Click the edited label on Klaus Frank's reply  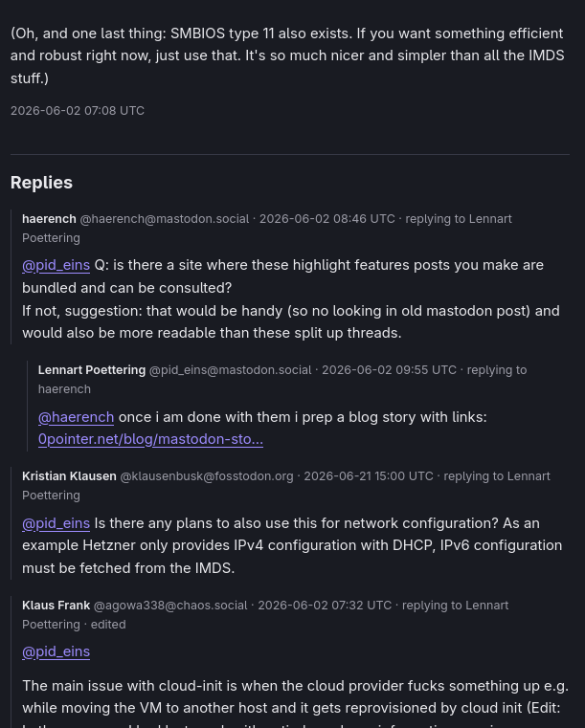(108, 625)
